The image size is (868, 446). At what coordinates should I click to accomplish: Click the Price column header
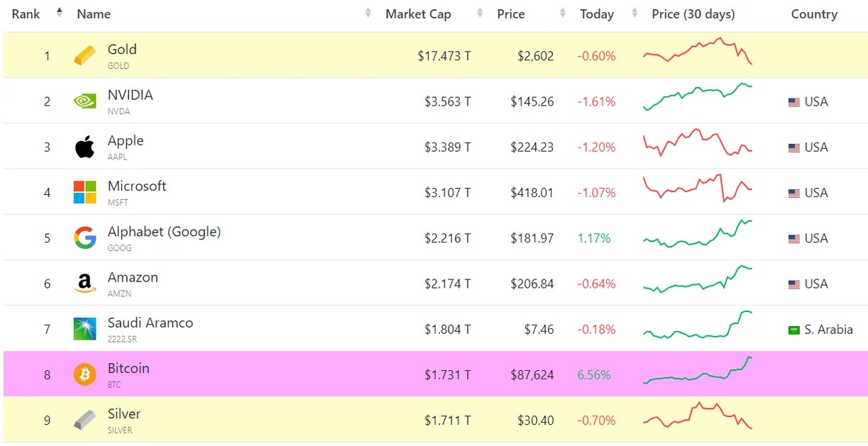(x=511, y=14)
